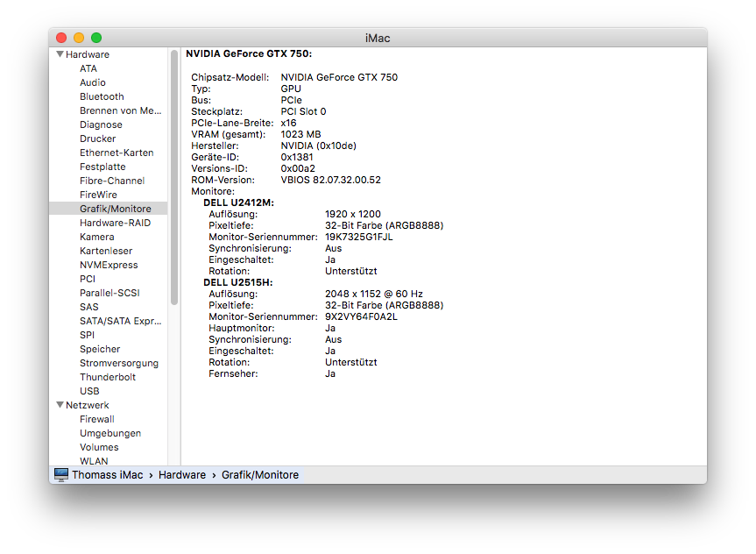Show Kartenleser details
Viewport: 756px width, 554px height.
(106, 251)
